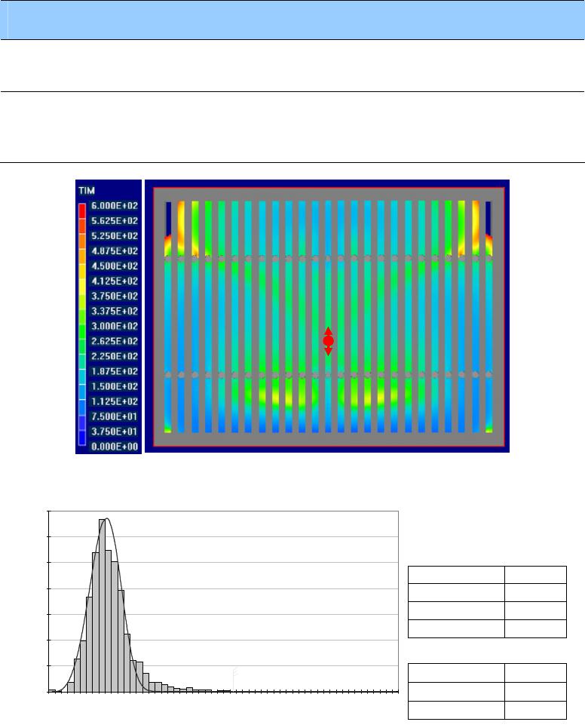Click the red circle marker in the contour plot
The height and width of the screenshot is (728, 585).
tap(328, 341)
